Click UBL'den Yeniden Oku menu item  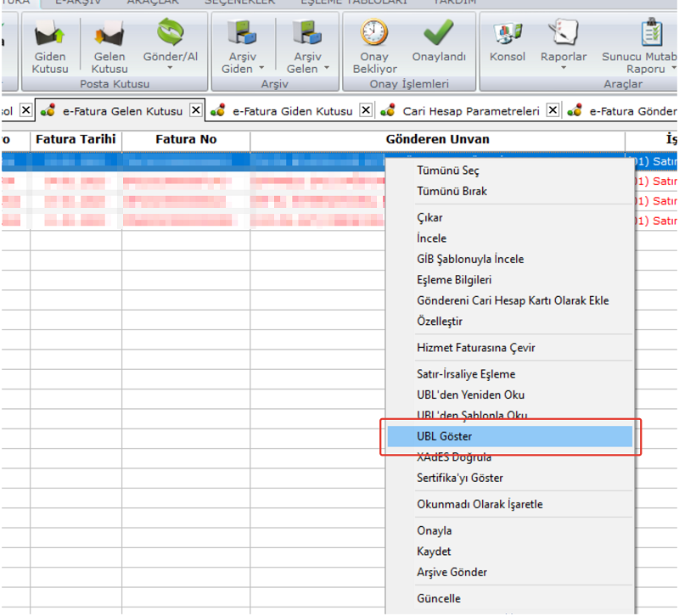coord(510,395)
